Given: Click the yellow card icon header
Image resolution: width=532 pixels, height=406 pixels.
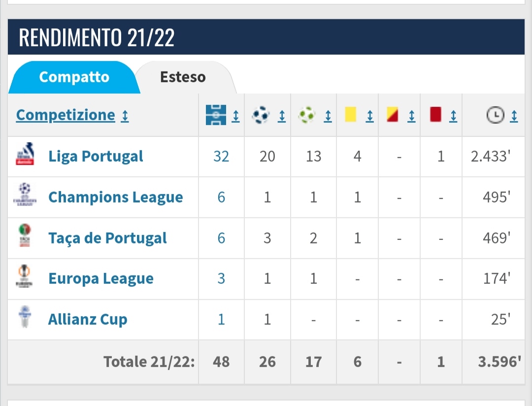Looking at the screenshot, I should point(351,114).
